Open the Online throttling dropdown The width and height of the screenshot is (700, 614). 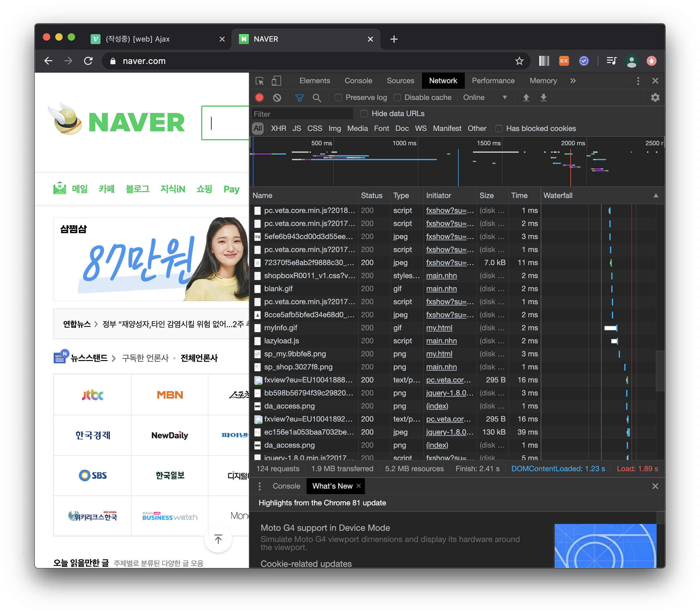[x=485, y=98]
